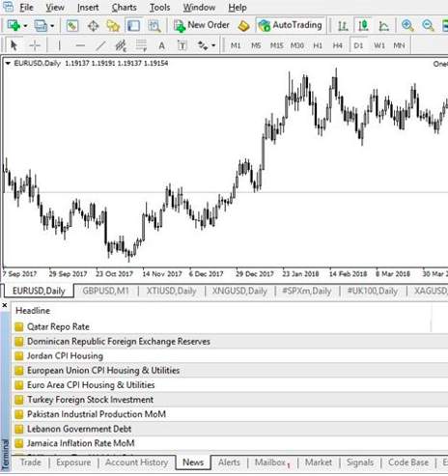The image size is (448, 476).
Task: Toggle the AutoTrading button
Action: tap(290, 25)
